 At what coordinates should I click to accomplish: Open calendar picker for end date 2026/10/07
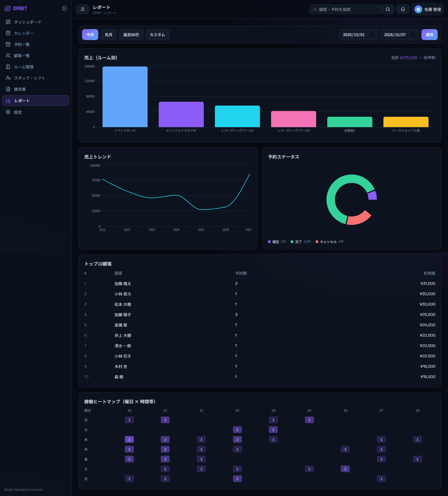pos(413,35)
